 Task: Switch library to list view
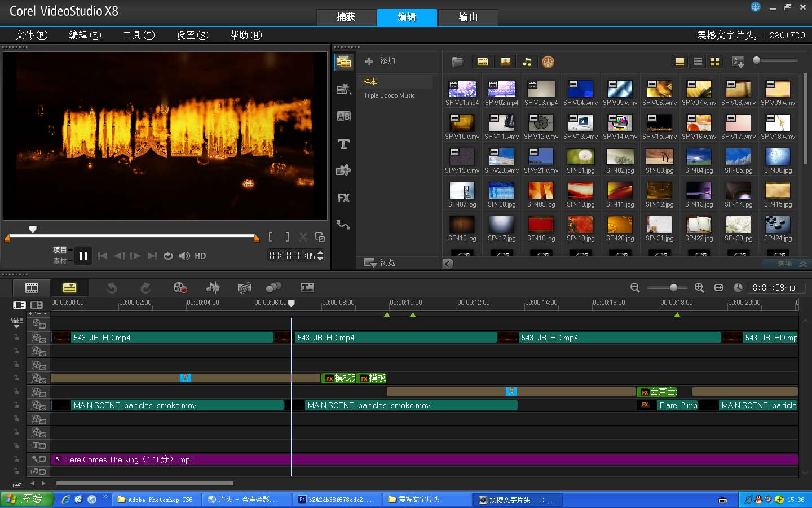point(698,62)
